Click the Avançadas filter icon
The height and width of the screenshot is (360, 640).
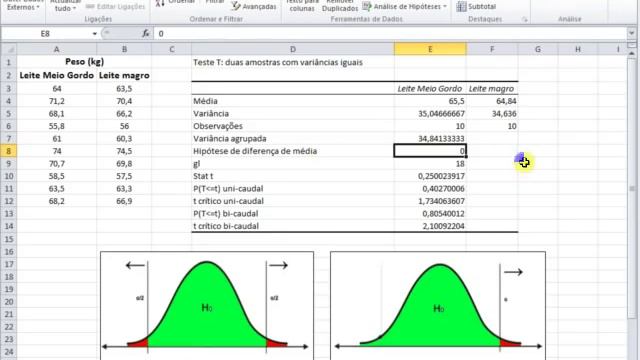(236, 6)
